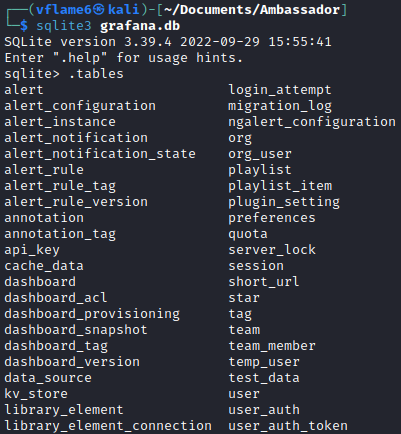Click the user_auth_token table name
The height and width of the screenshot is (434, 401).
(288, 426)
